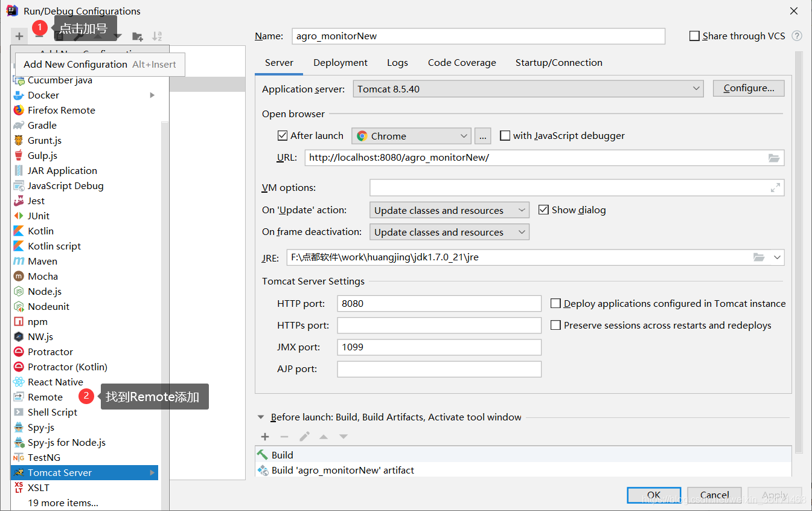Click expand icon in VM options field
The width and height of the screenshot is (812, 511).
click(775, 188)
